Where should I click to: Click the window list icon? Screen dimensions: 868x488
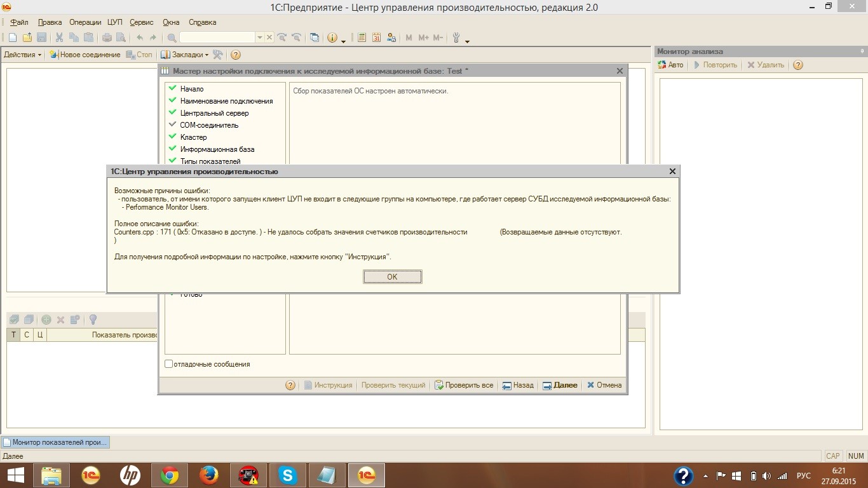pos(315,37)
